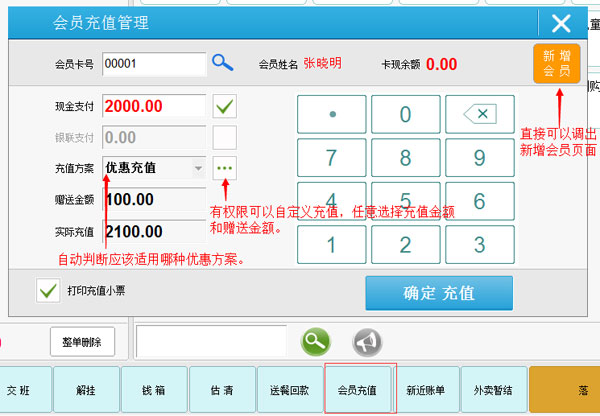Click the 现金支付 amount field
Viewport: 600px width, 416px height.
point(152,106)
